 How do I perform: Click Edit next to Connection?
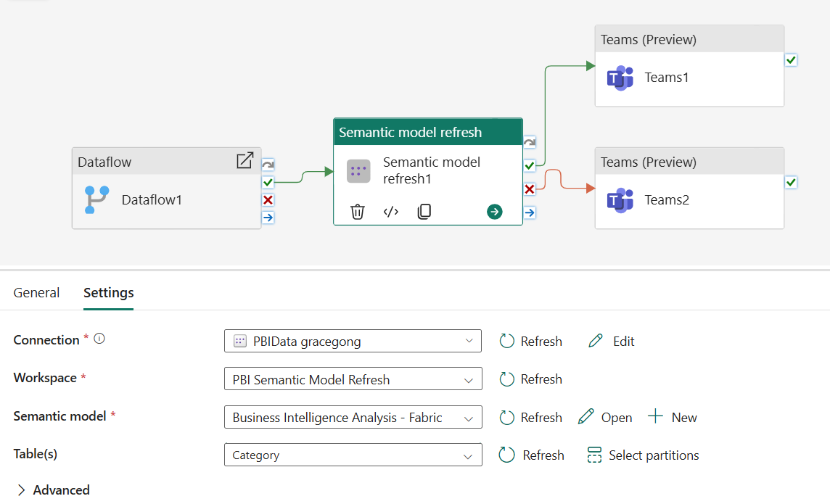tap(612, 341)
